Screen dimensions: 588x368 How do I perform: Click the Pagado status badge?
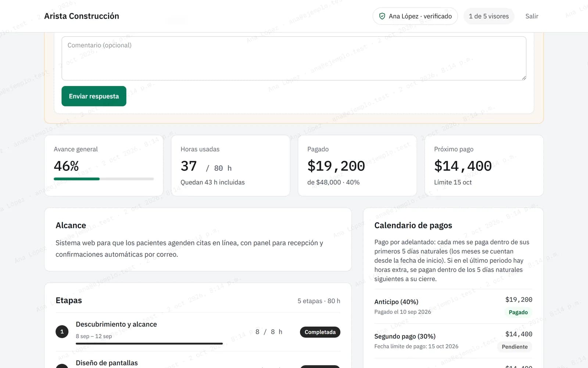[518, 312]
